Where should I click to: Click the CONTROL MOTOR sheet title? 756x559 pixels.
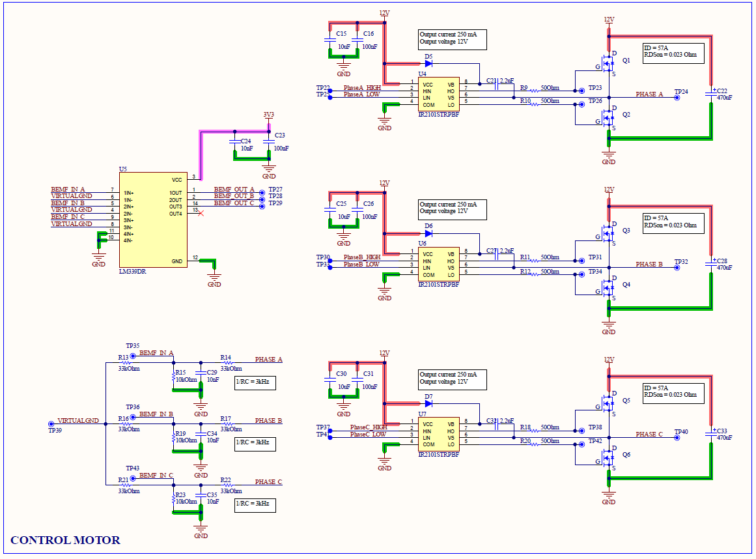click(65, 540)
